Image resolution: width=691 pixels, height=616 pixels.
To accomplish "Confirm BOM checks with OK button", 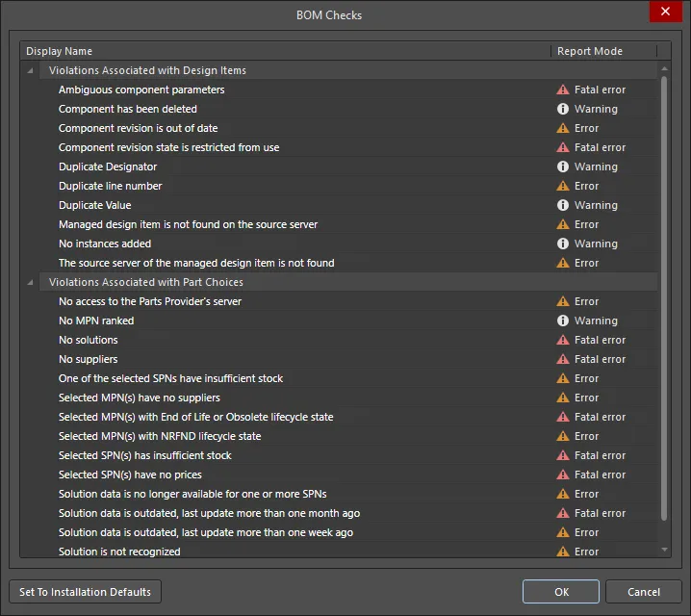I will pos(560,592).
